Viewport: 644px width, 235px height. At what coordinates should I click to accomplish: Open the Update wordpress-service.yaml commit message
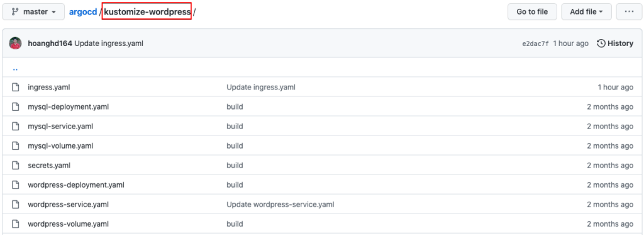point(280,205)
